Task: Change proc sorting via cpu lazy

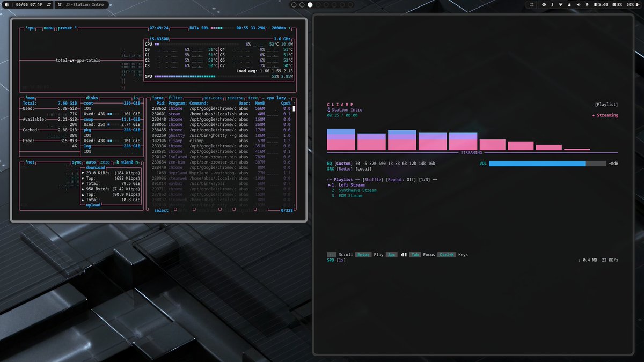Action: pyautogui.click(x=276, y=98)
